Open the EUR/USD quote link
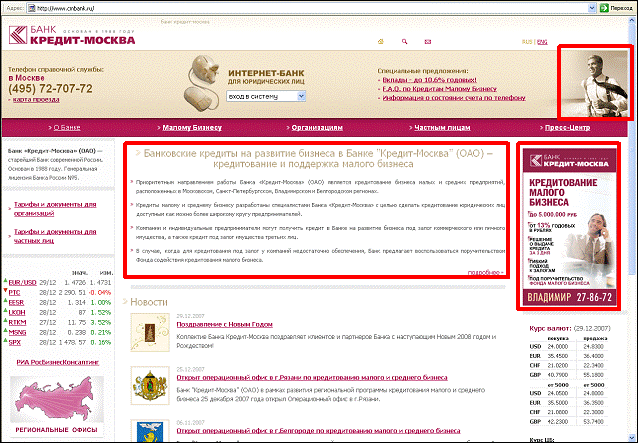Image resolution: width=638 pixels, height=443 pixels. (22, 282)
